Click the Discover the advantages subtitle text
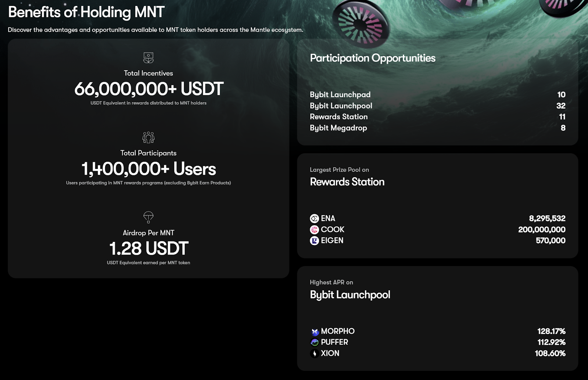The image size is (588, 380). [x=155, y=30]
